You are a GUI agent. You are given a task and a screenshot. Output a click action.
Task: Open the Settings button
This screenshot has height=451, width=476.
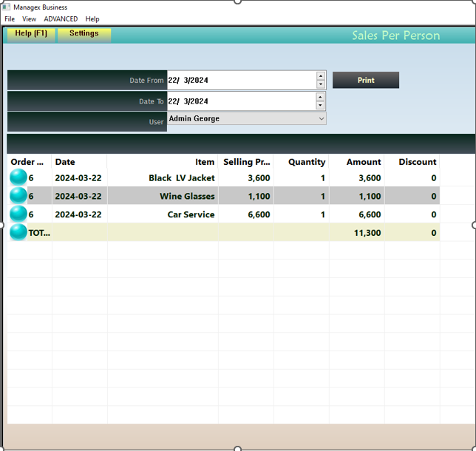84,34
